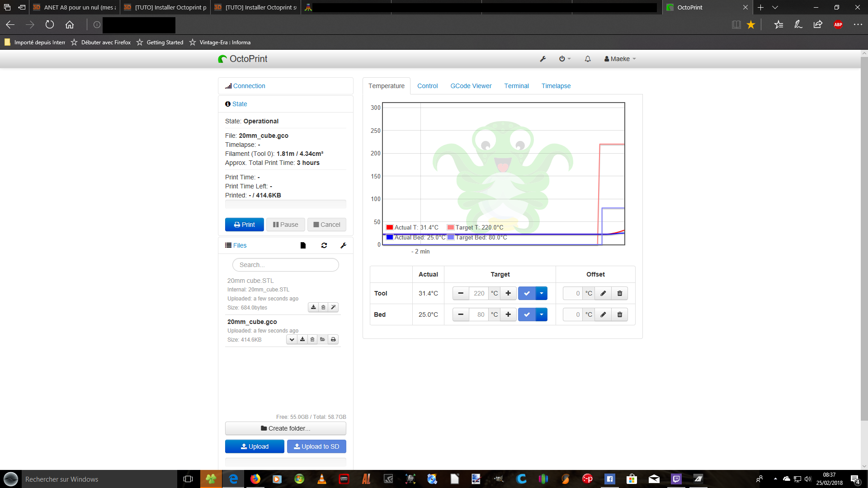This screenshot has width=868, height=488.
Task: Select the Temperature tab
Action: 387,86
